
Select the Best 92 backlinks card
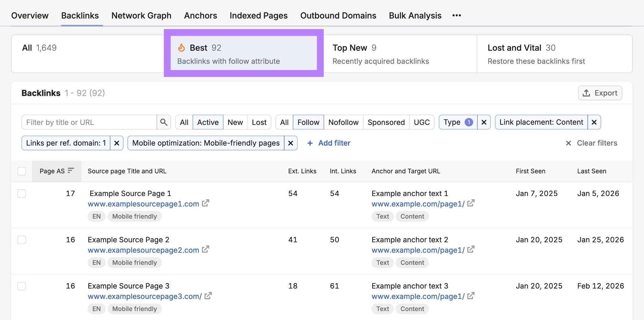244,53
